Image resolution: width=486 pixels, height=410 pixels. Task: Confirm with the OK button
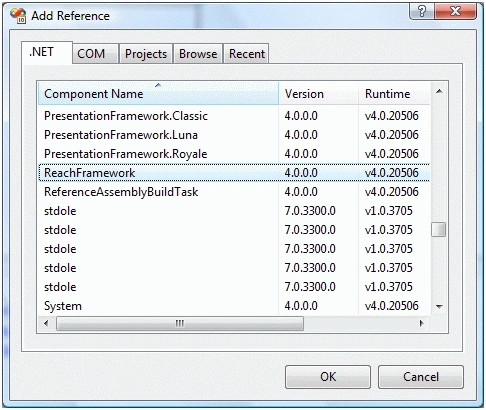(x=328, y=377)
